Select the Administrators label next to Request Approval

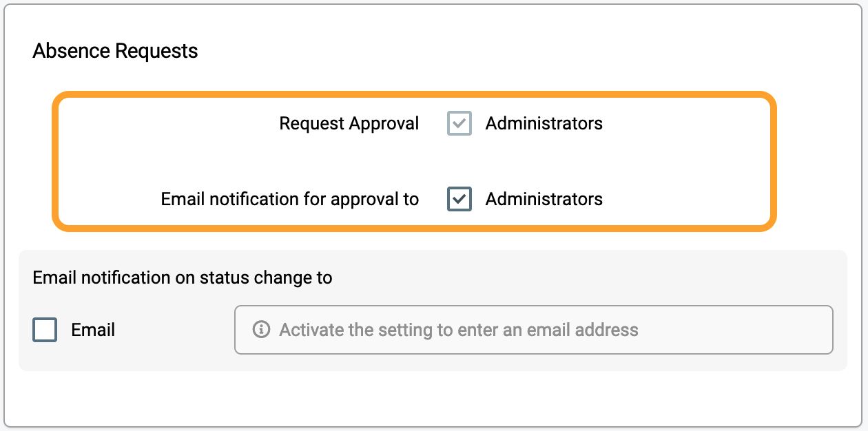544,123
